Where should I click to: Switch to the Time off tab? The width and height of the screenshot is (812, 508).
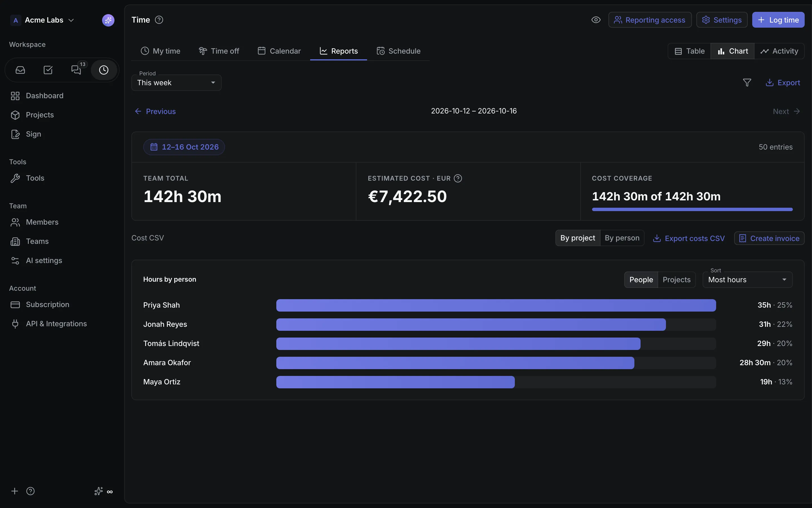click(219, 51)
